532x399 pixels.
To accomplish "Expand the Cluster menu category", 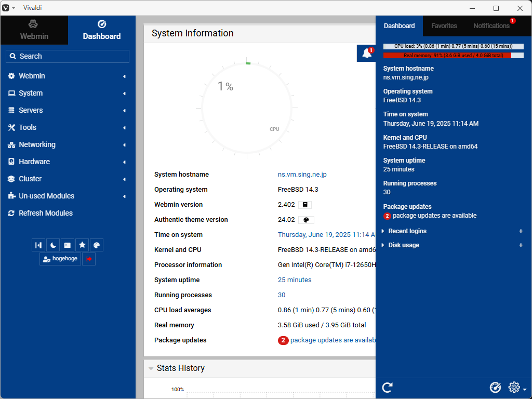I will coord(68,179).
